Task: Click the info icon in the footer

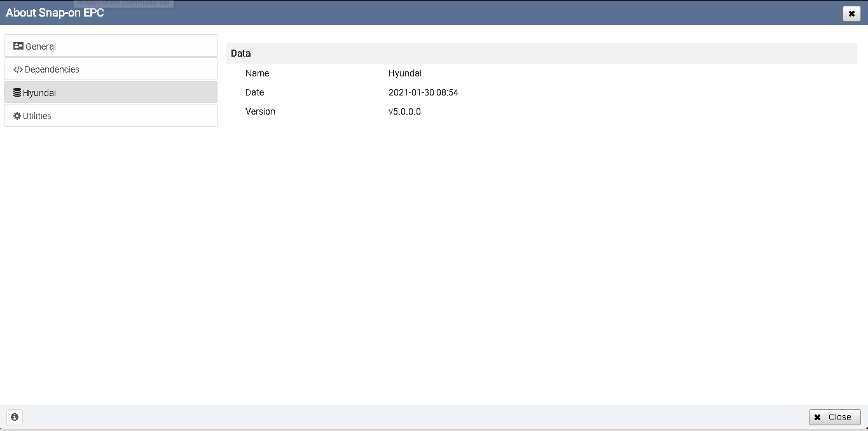Action: coord(15,417)
